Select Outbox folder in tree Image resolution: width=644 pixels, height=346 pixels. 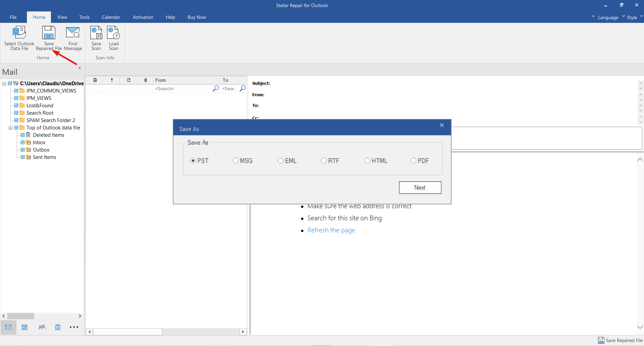pyautogui.click(x=41, y=150)
